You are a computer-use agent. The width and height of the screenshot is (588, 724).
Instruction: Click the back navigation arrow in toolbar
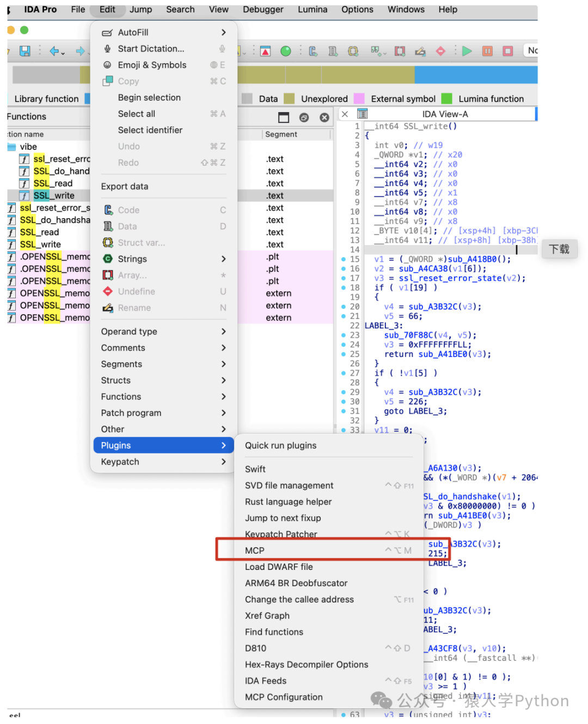tap(54, 51)
